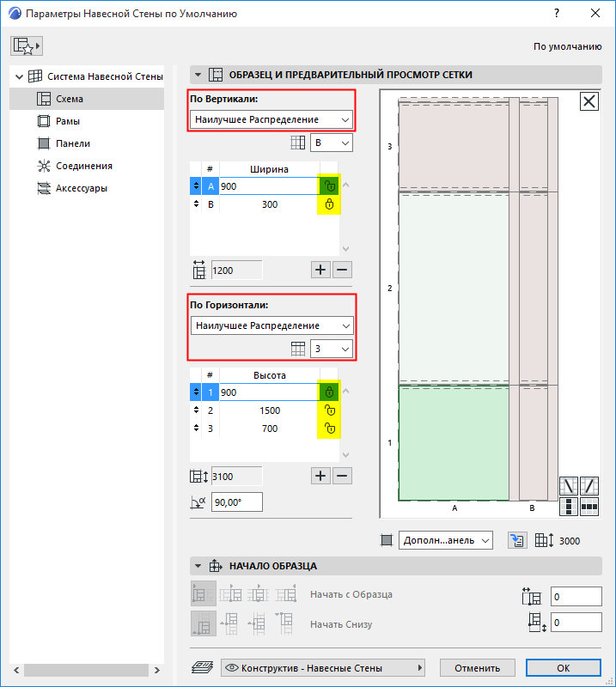
Task: Select the third Начать с Образца origin icon
Action: [x=258, y=593]
